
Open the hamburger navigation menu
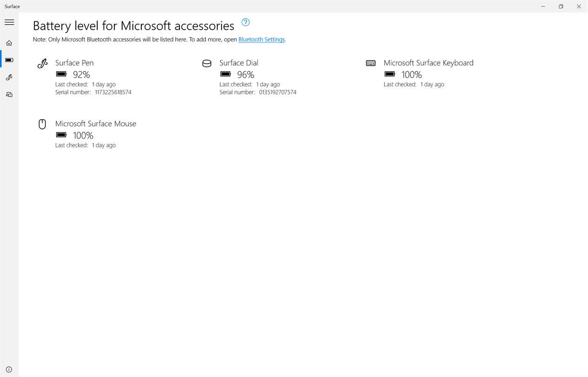click(9, 22)
